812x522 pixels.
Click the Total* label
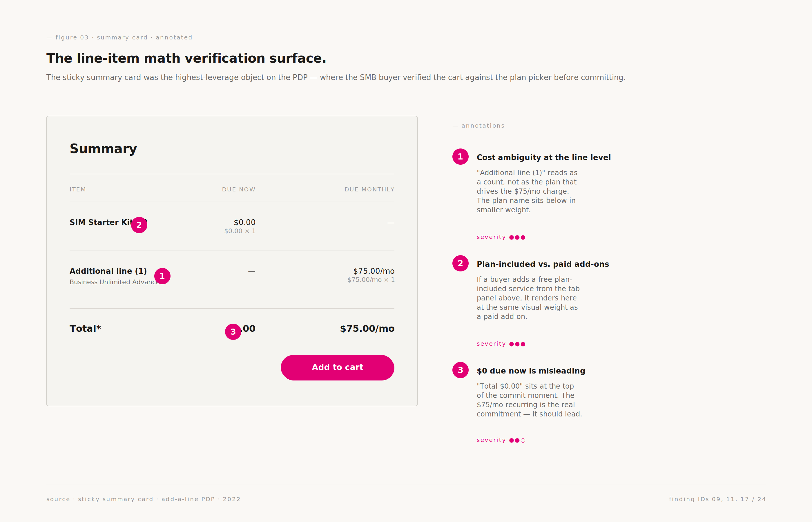tap(85, 329)
